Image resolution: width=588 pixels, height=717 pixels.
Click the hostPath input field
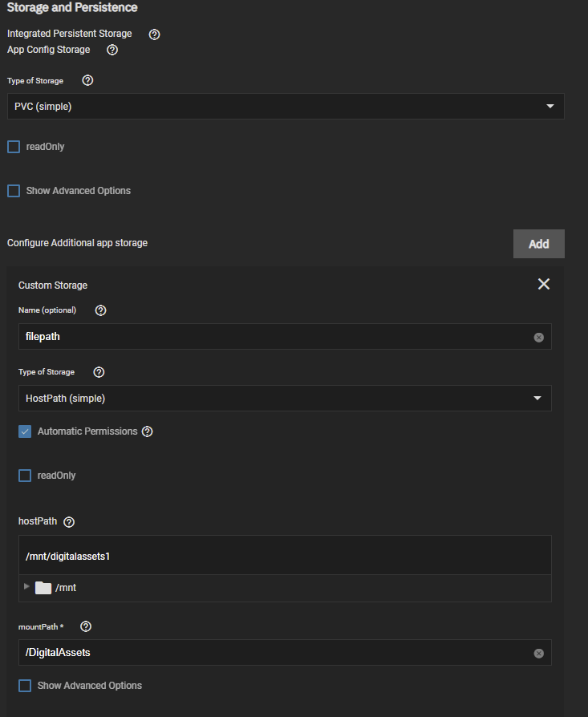(285, 556)
